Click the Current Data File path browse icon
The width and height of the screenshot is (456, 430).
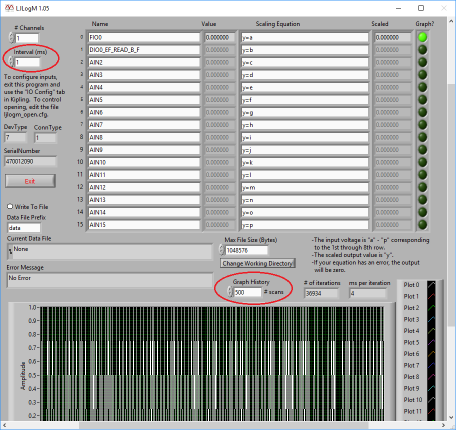(10, 252)
